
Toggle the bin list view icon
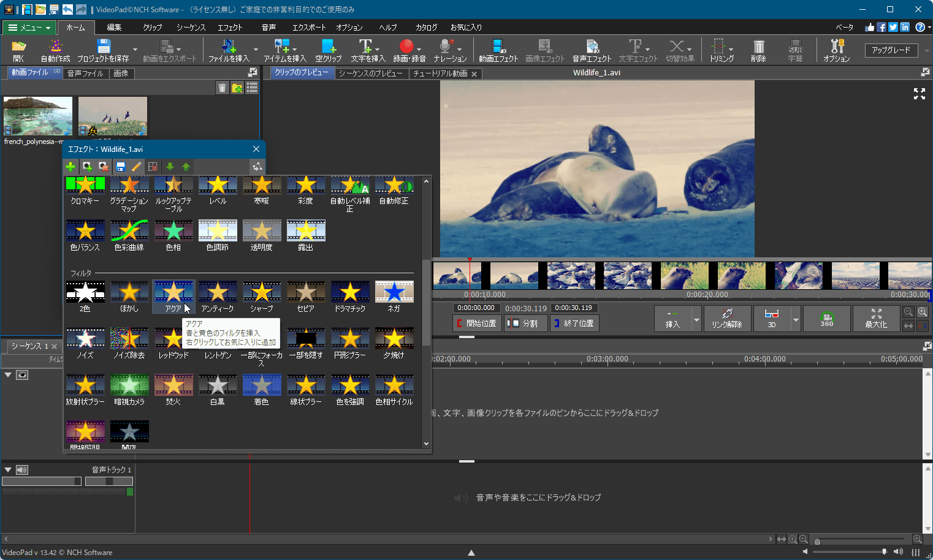pyautogui.click(x=252, y=88)
